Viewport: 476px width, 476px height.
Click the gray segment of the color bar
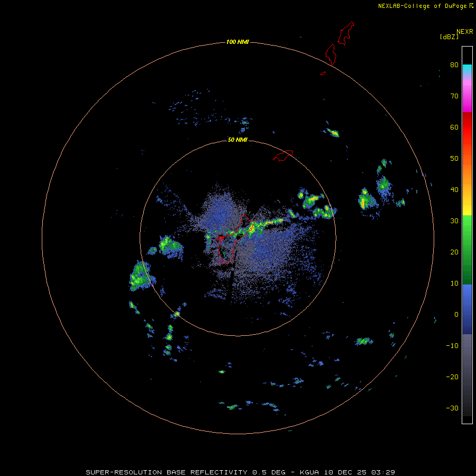pos(467,375)
